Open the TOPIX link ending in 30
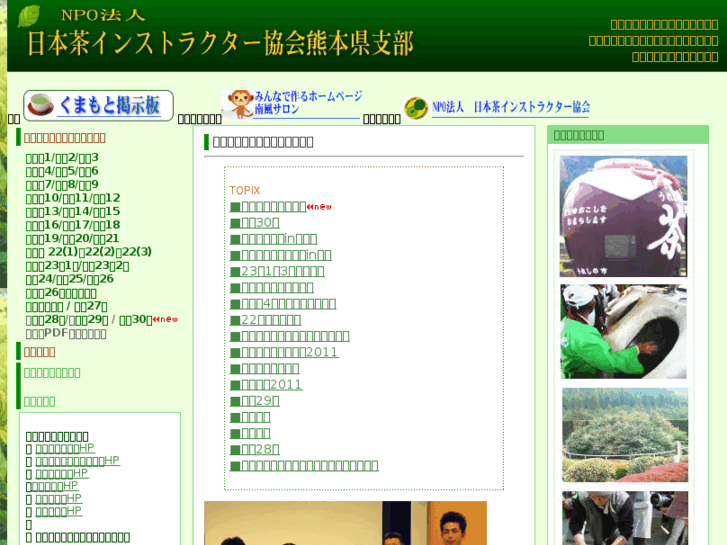The image size is (727, 545). (255, 223)
